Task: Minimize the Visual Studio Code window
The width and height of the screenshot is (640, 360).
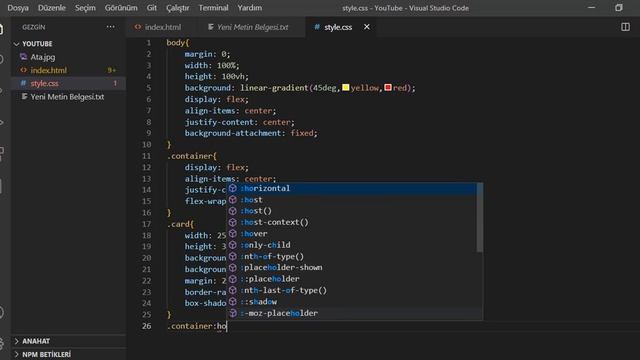Action: pyautogui.click(x=591, y=8)
